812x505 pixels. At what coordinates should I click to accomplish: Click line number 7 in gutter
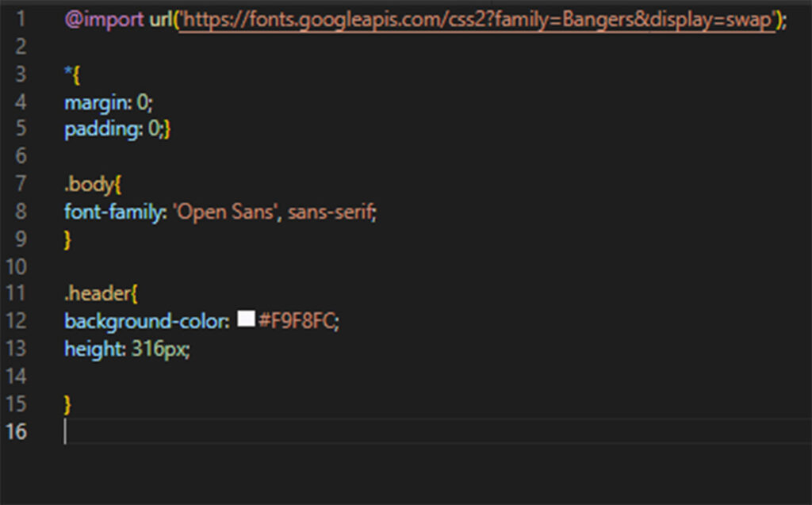20,185
